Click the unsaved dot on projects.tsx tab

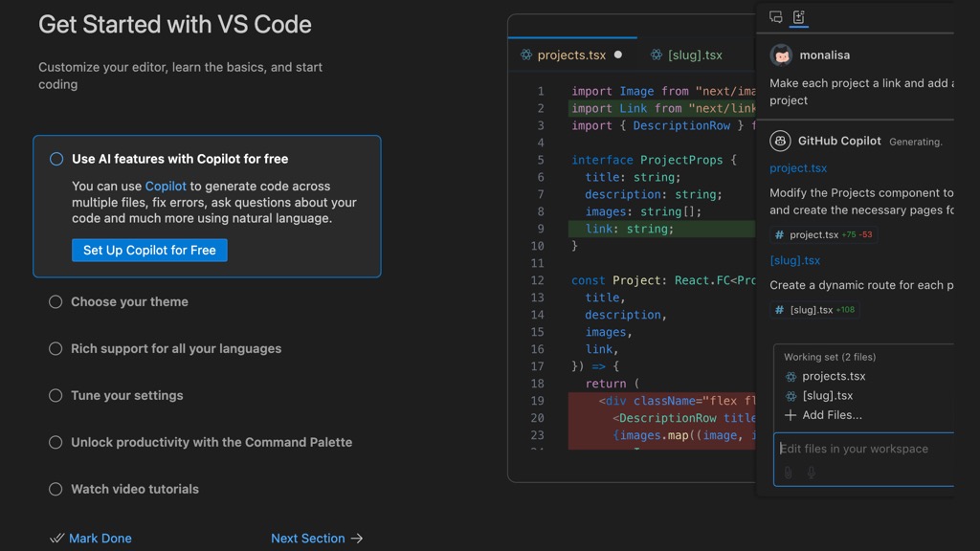pos(618,55)
